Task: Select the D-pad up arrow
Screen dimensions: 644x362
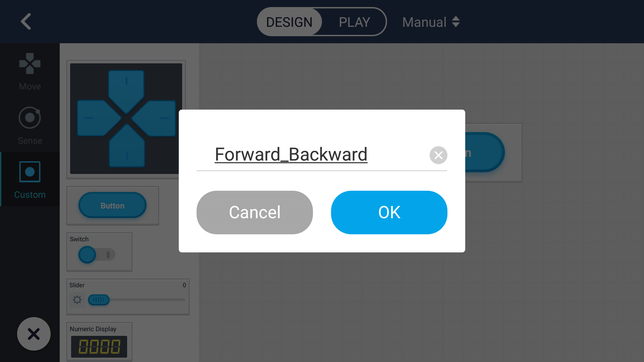Action: [126, 90]
